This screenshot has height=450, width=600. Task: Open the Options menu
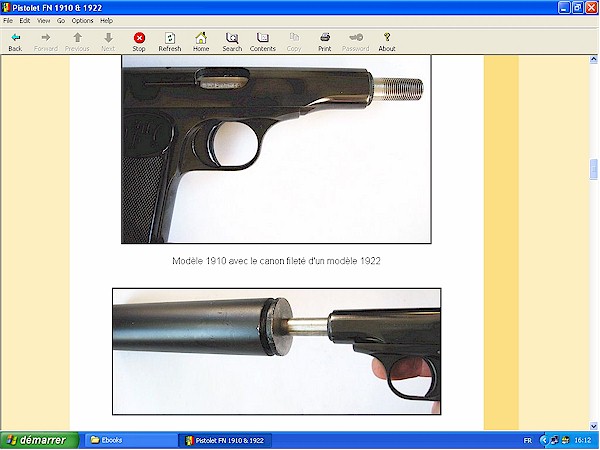tap(82, 20)
